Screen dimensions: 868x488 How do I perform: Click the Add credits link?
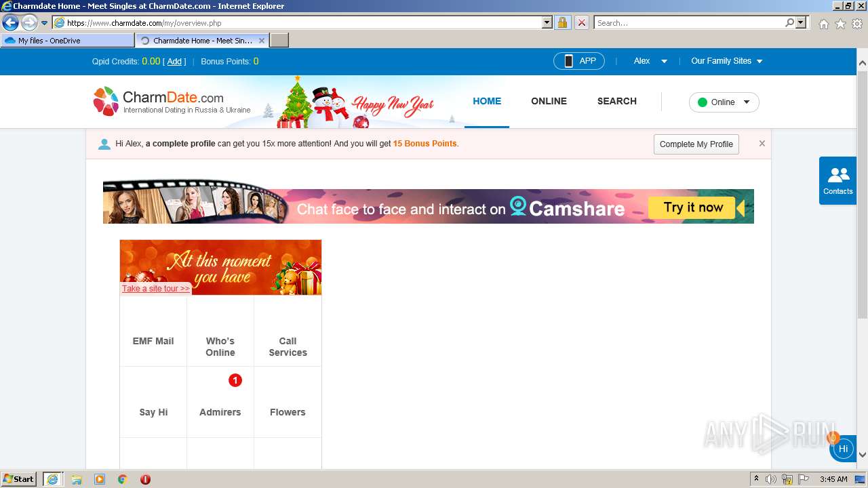click(x=174, y=62)
